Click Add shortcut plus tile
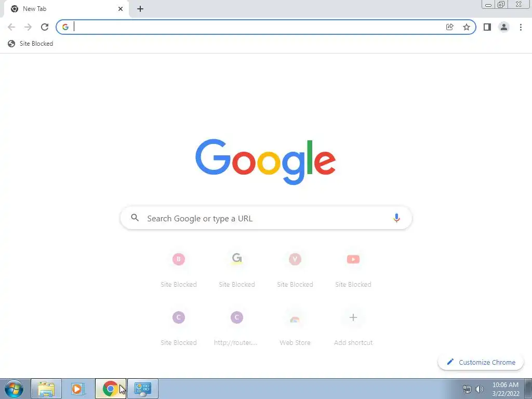The image size is (532, 399). [x=353, y=328]
